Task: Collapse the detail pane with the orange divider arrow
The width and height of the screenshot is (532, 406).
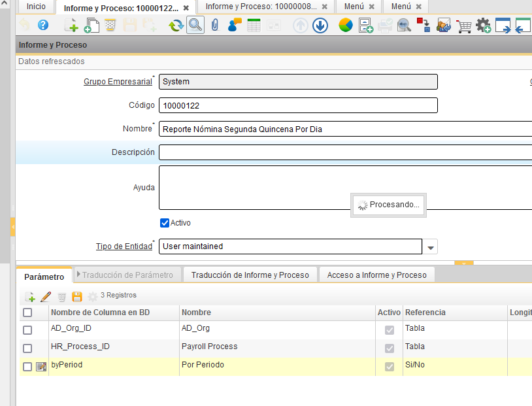Action: (463, 263)
